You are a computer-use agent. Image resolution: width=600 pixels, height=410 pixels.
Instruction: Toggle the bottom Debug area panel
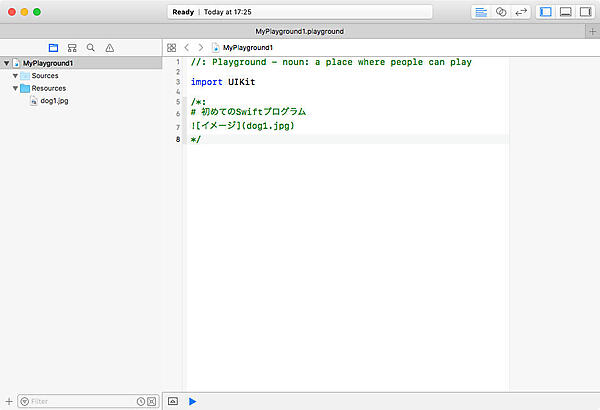565,12
